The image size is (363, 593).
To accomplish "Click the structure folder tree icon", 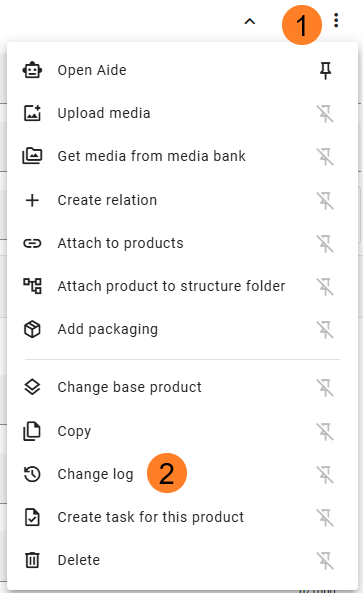I will tap(33, 286).
